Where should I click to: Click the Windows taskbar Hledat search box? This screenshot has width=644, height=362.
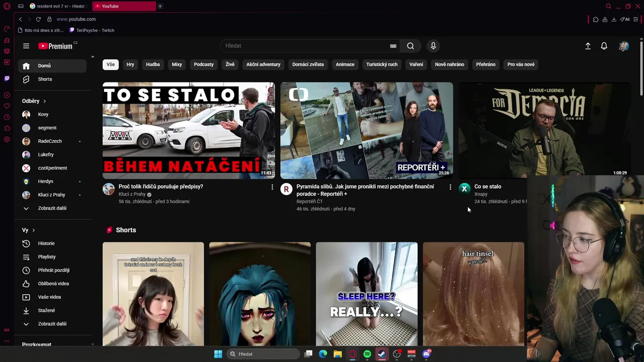[x=264, y=354]
